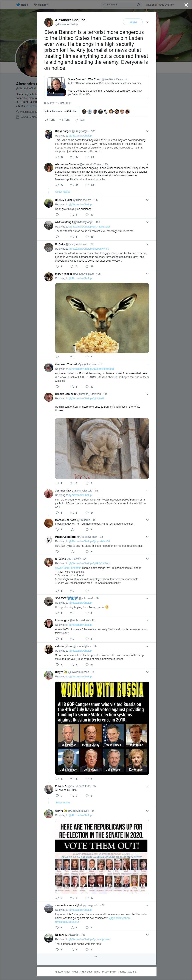View the 3,413 Retweets list
Viewport: 192px width, 980px height.
tap(53, 111)
